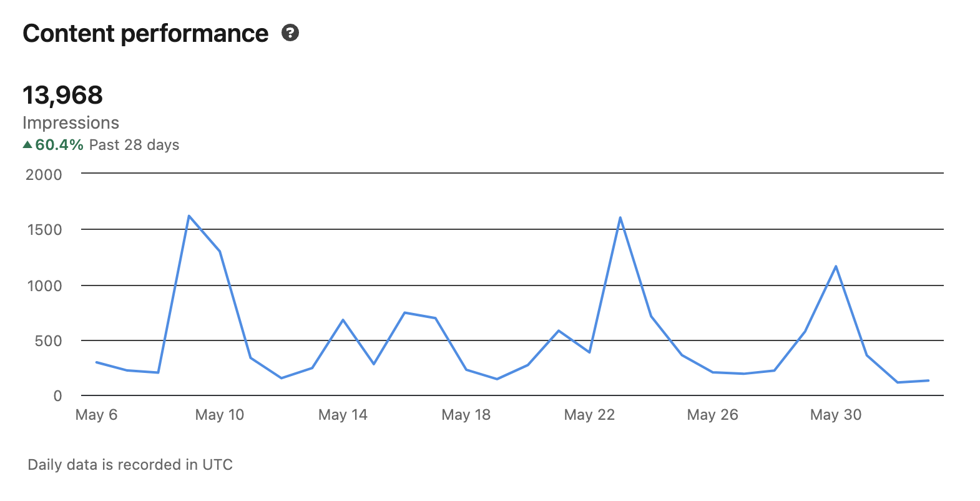Image resolution: width=980 pixels, height=501 pixels.
Task: Click the help question mark icon
Action: click(x=290, y=32)
